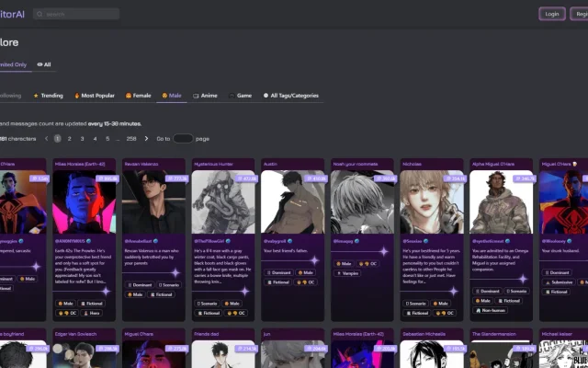Open the Mysterious Hunter gas mask thumbnail
The width and height of the screenshot is (588, 368).
click(x=223, y=202)
